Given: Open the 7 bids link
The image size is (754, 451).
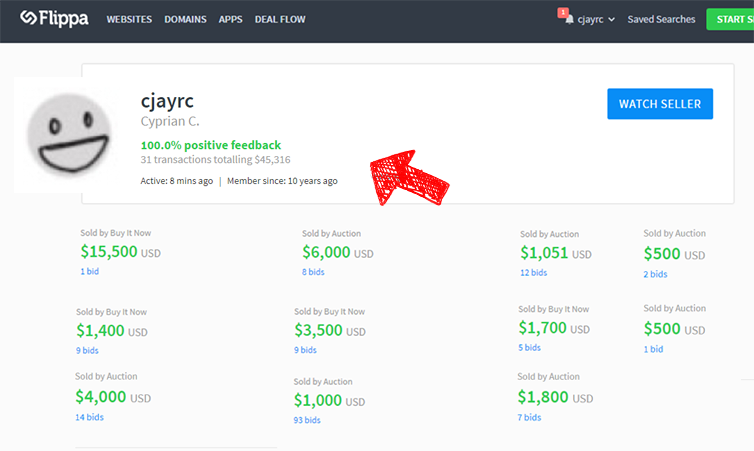Looking at the screenshot, I should point(529,417).
